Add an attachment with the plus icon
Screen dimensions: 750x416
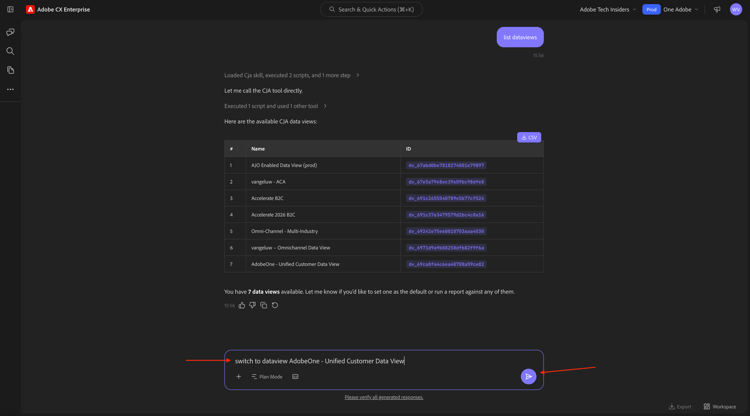click(238, 377)
